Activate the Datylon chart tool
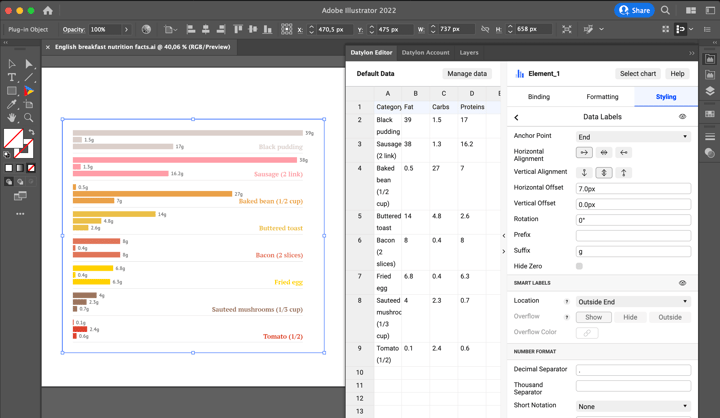 [x=28, y=91]
